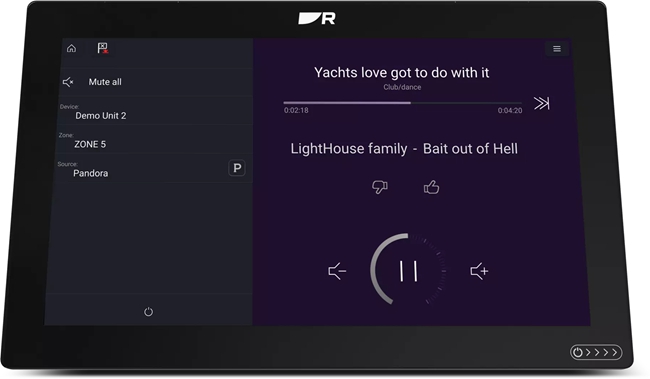Give the track a thumbs up
The width and height of the screenshot is (650, 379).
tap(431, 187)
